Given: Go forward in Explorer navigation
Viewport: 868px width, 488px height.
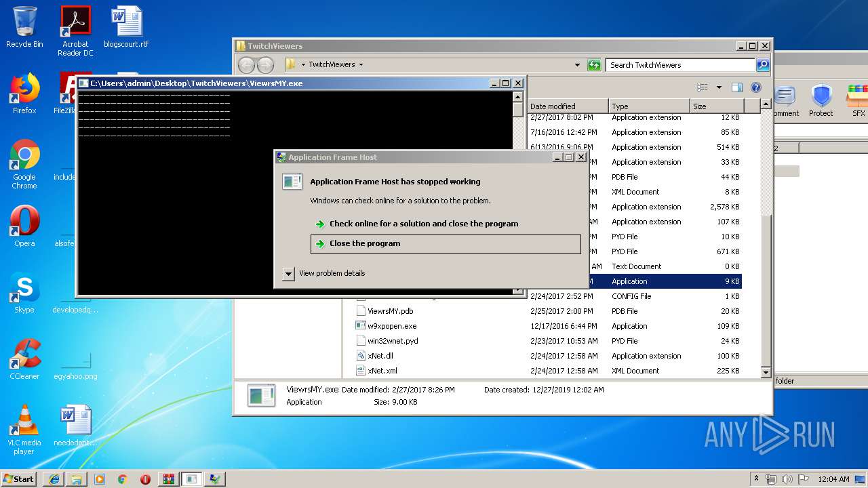Looking at the screenshot, I should [x=265, y=65].
